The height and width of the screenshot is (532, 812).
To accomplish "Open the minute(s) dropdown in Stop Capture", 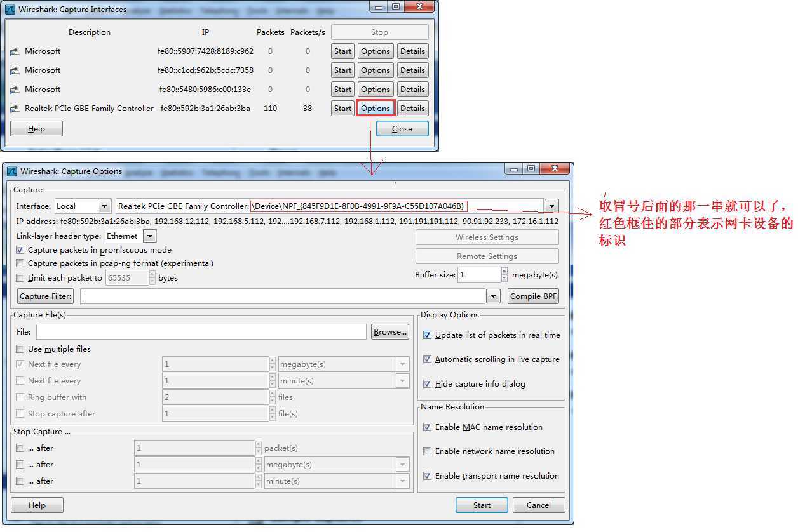I will [x=402, y=481].
